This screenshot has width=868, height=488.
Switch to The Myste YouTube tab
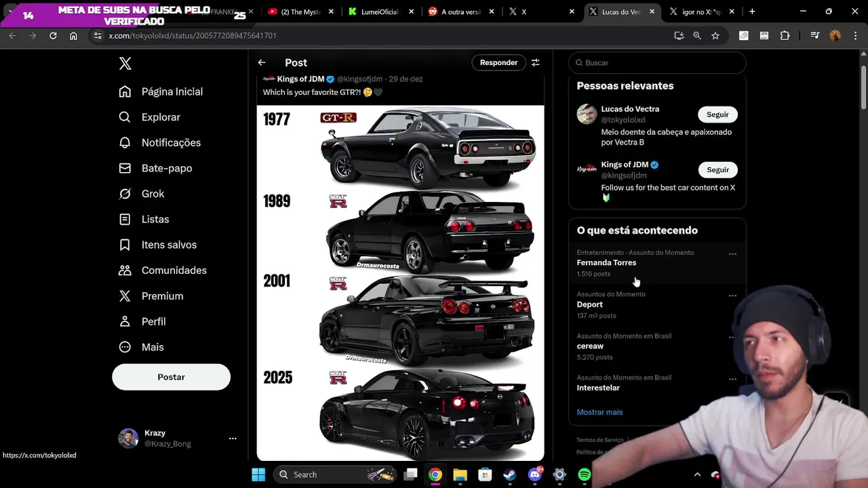pyautogui.click(x=300, y=12)
